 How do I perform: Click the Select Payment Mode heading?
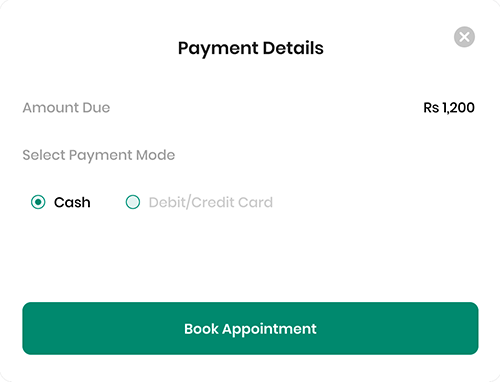[x=99, y=155]
